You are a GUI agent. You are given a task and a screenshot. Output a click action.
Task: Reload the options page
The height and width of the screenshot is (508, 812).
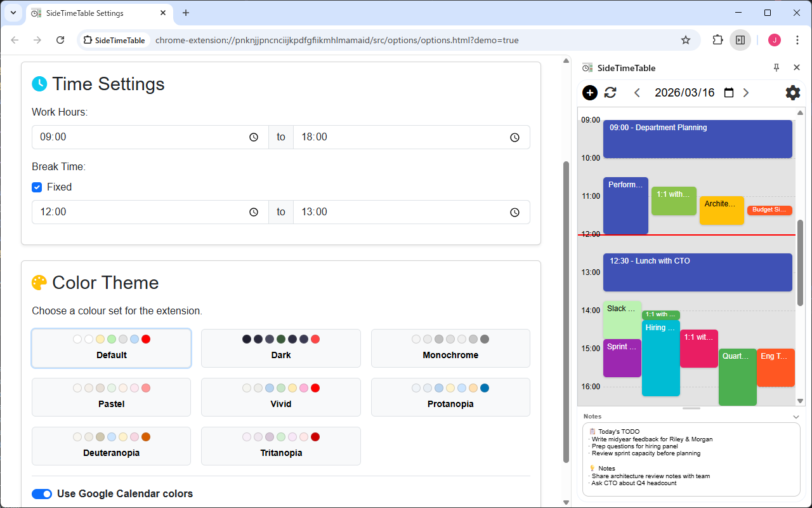(60, 40)
